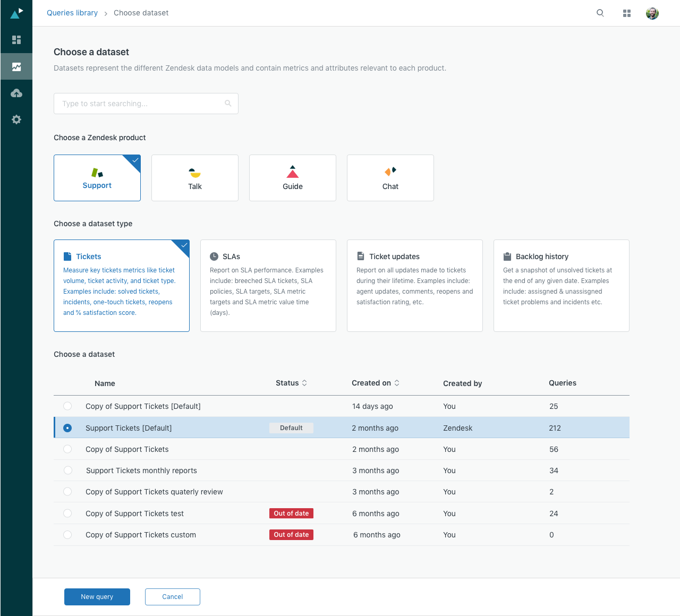The width and height of the screenshot is (680, 616).
Task: Select Copy of Support Tickets [Default] radio
Action: (x=67, y=406)
